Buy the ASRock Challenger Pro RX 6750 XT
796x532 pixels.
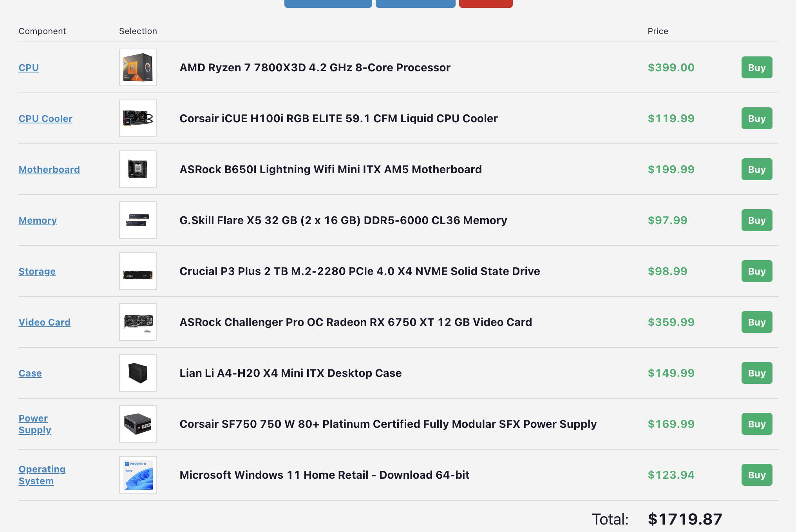point(757,322)
